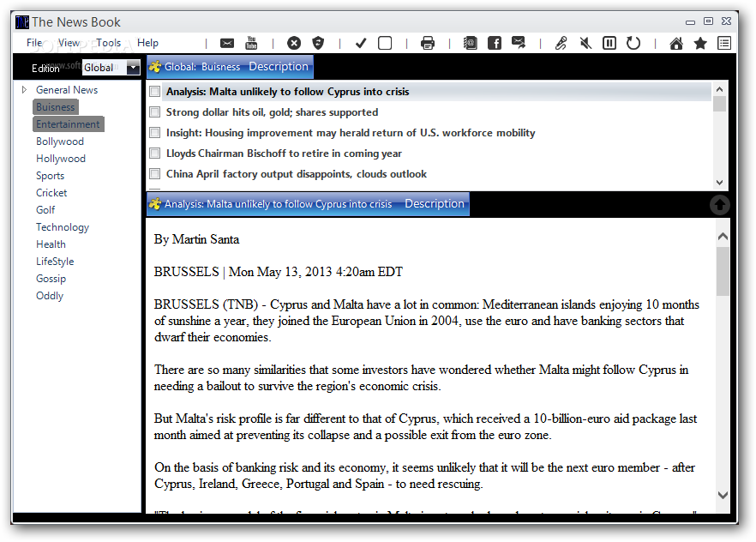Click the mail envelope toolbar icon

(227, 44)
